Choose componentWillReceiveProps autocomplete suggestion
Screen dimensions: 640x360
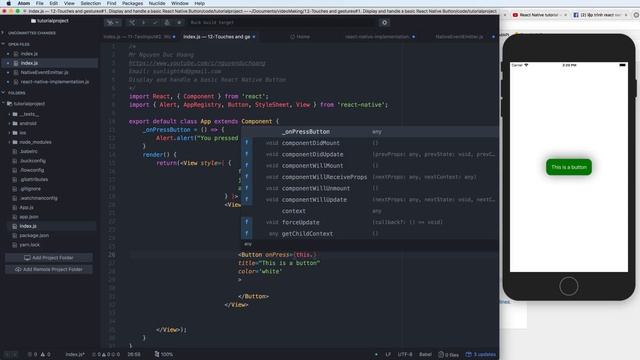(x=369, y=177)
